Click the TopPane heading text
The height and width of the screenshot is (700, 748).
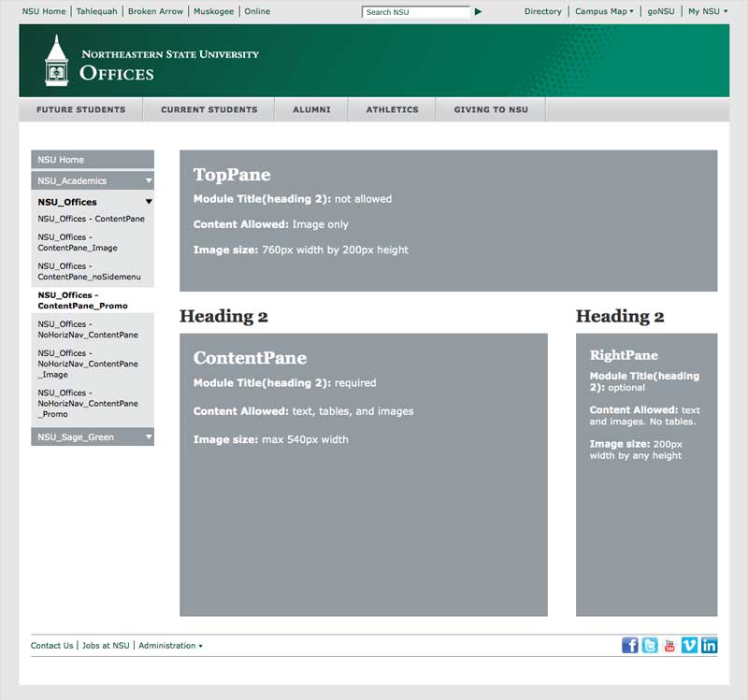coord(232,175)
